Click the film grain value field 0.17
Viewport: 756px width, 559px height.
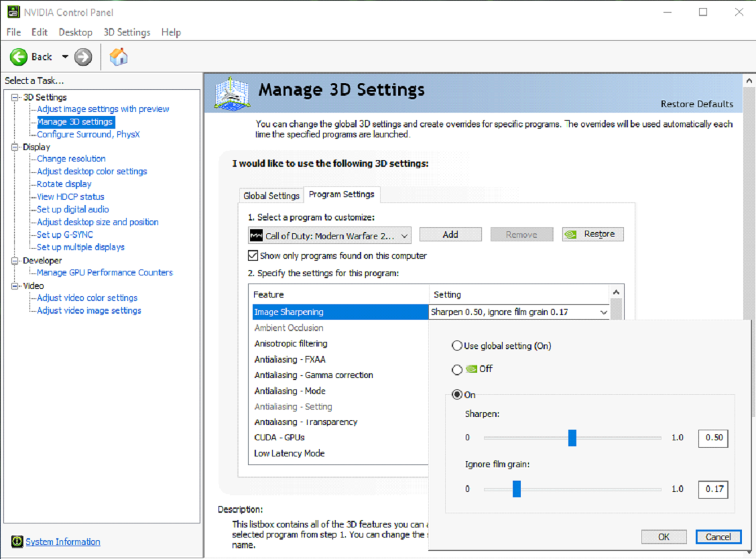(x=713, y=489)
